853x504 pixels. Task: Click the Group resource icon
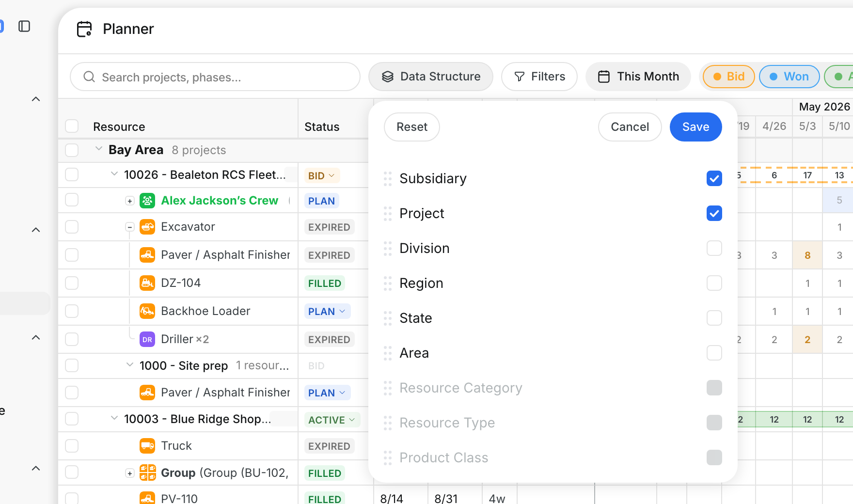pos(147,472)
